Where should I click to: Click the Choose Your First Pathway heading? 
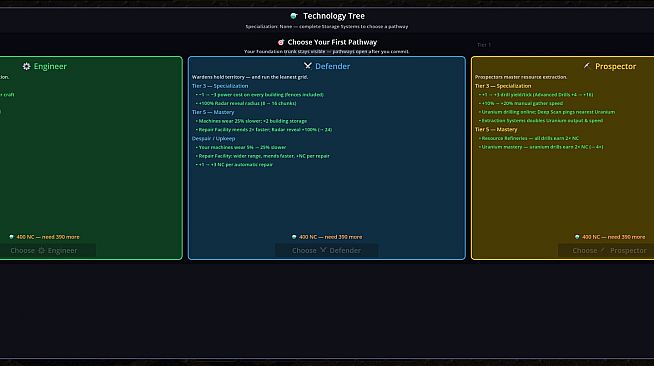tap(332, 42)
